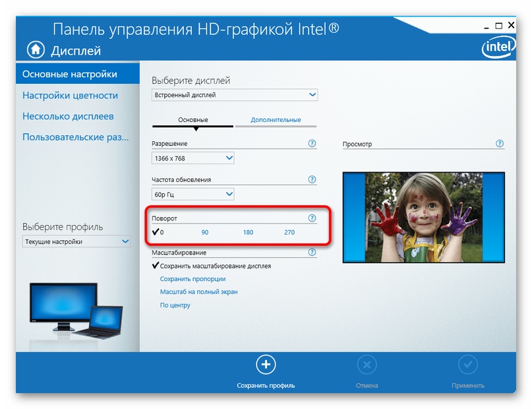
Task: Click the preview image of the child
Action: pyautogui.click(x=423, y=217)
